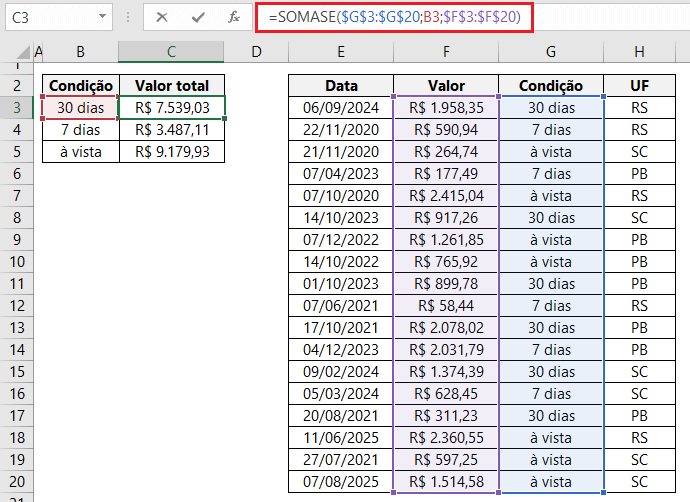The height and width of the screenshot is (502, 690).
Task: Click date cell 22/11/2020
Action: (x=341, y=129)
